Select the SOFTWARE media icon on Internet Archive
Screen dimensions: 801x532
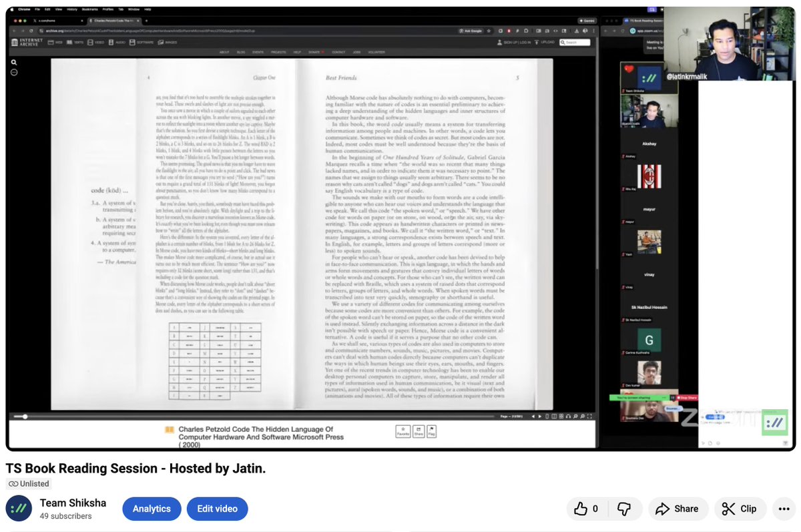coord(142,42)
